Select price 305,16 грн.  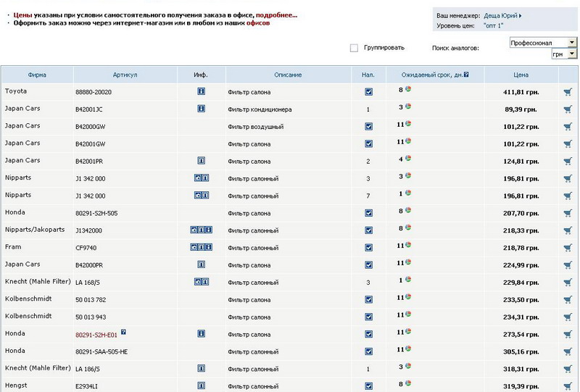point(521,351)
